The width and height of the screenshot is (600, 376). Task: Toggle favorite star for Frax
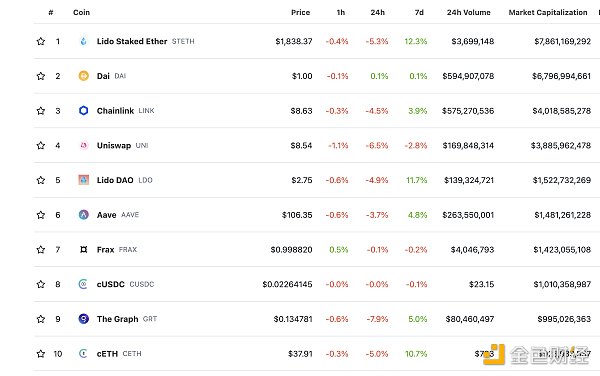[x=41, y=249]
